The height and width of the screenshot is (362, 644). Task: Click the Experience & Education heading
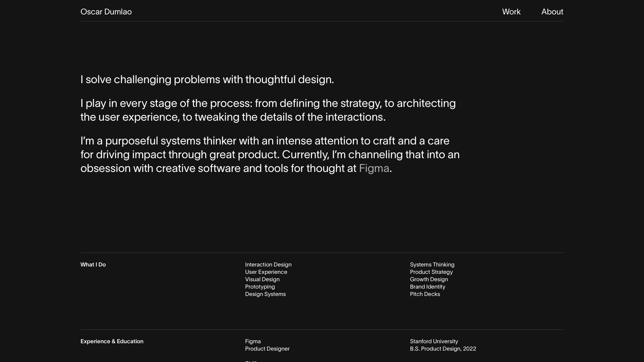pos(112,342)
